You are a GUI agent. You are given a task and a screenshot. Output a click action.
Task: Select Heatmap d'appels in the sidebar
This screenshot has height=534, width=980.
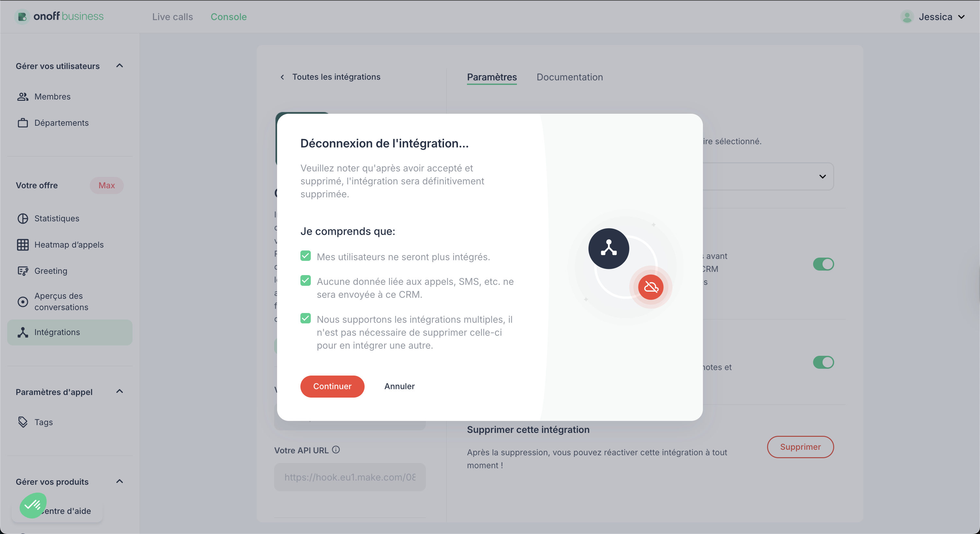point(70,245)
